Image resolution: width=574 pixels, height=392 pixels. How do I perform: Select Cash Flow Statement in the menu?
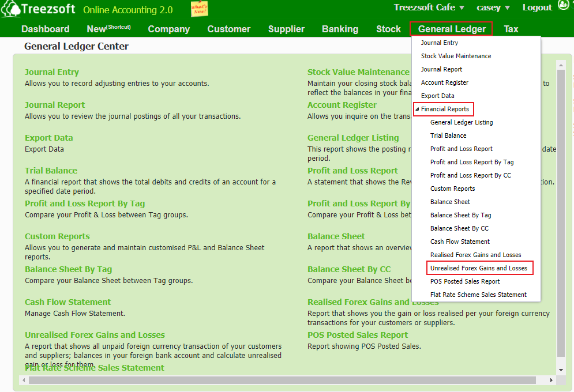pos(460,242)
